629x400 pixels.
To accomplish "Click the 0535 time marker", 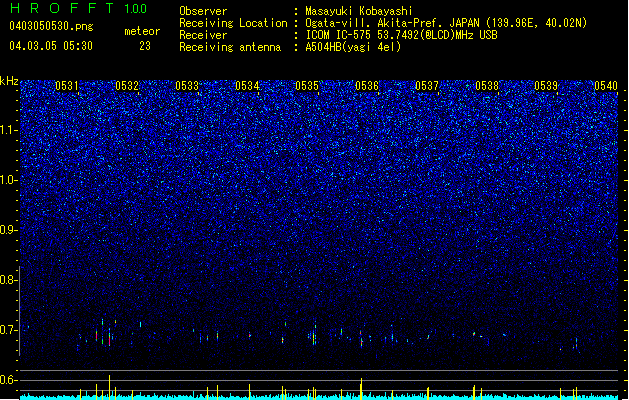I will pyautogui.click(x=307, y=86).
